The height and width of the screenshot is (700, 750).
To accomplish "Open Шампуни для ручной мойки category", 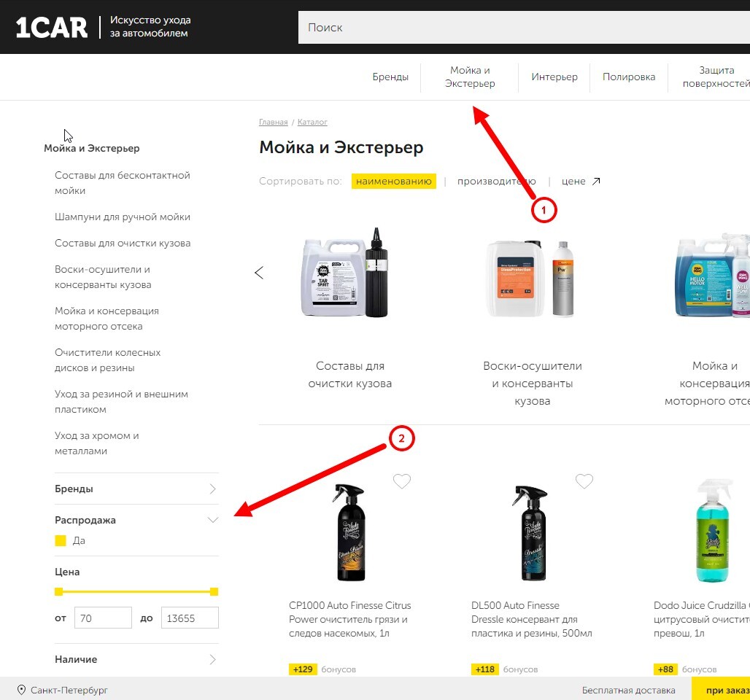I will tap(123, 217).
